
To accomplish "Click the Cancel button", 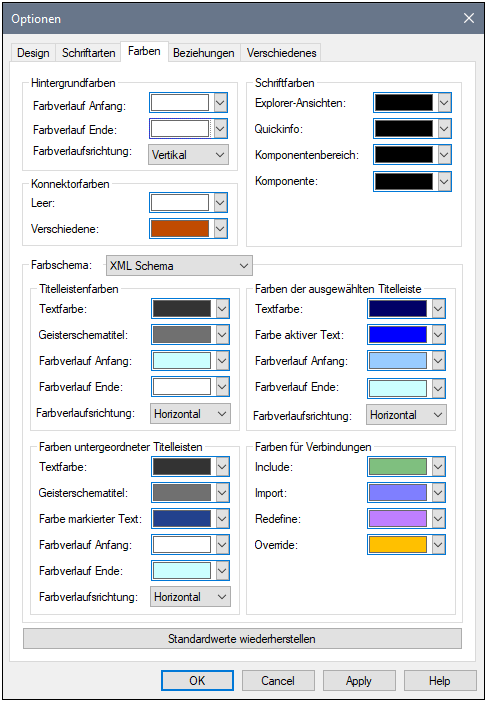I will (x=278, y=681).
